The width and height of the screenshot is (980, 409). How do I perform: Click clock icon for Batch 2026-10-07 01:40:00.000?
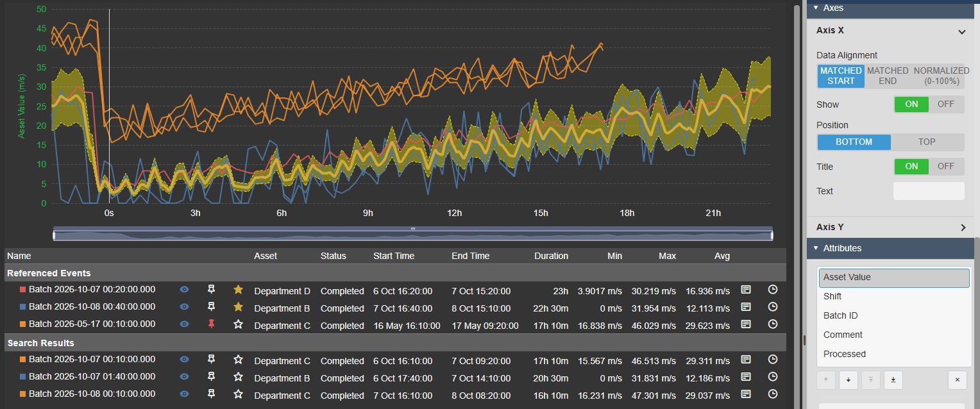pos(773,377)
